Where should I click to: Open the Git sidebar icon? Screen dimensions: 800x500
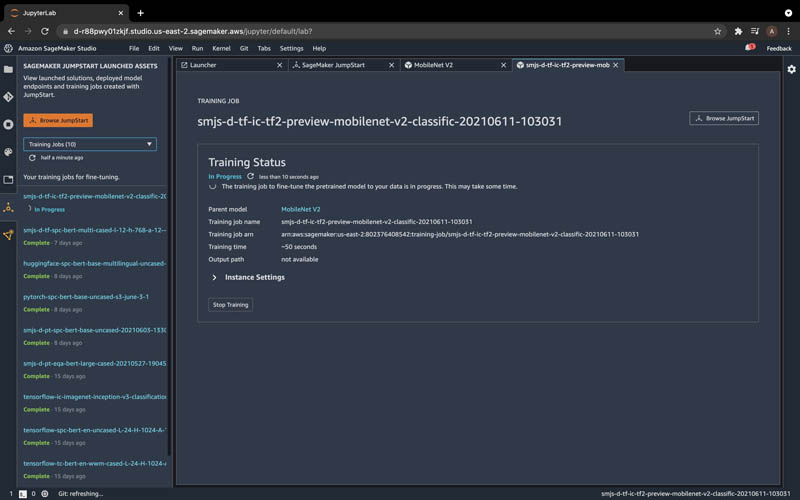8,97
